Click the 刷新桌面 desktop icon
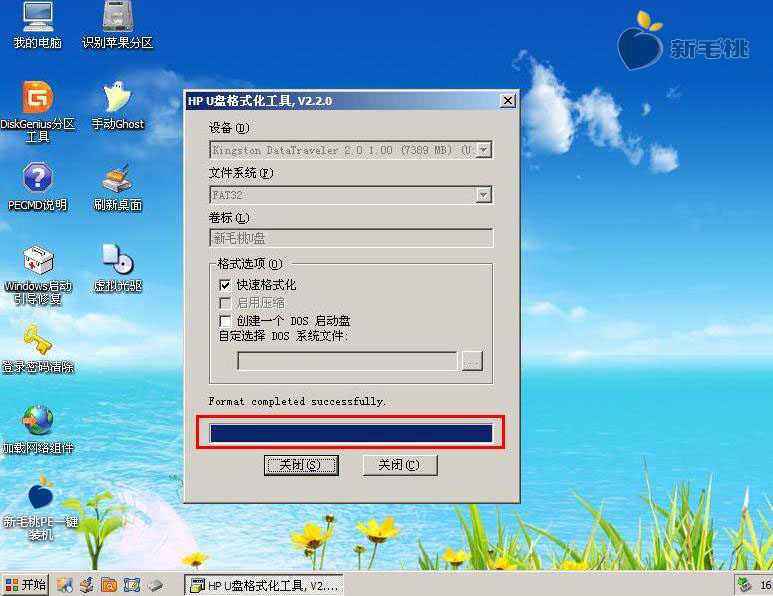 117,186
